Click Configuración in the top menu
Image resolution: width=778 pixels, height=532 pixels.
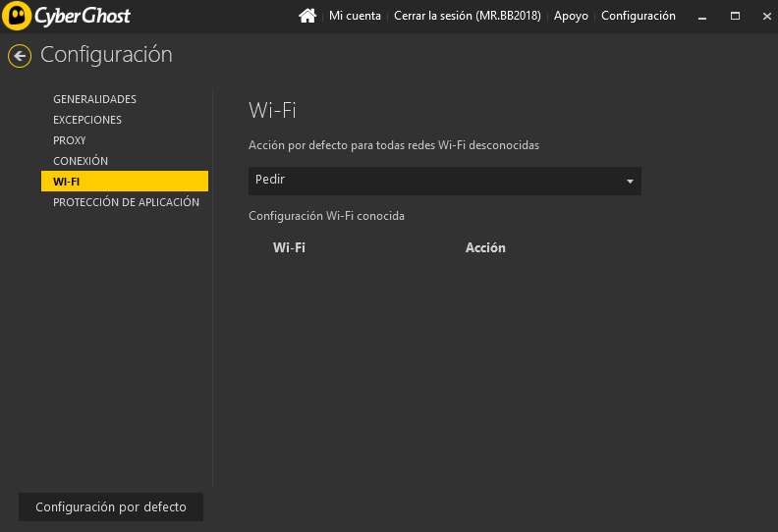pos(638,16)
